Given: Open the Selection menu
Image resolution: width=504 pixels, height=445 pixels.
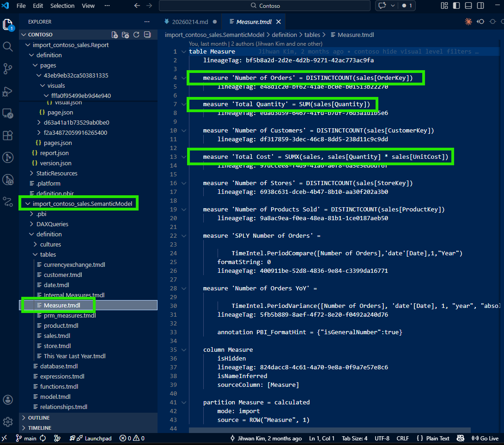Looking at the screenshot, I should point(62,6).
